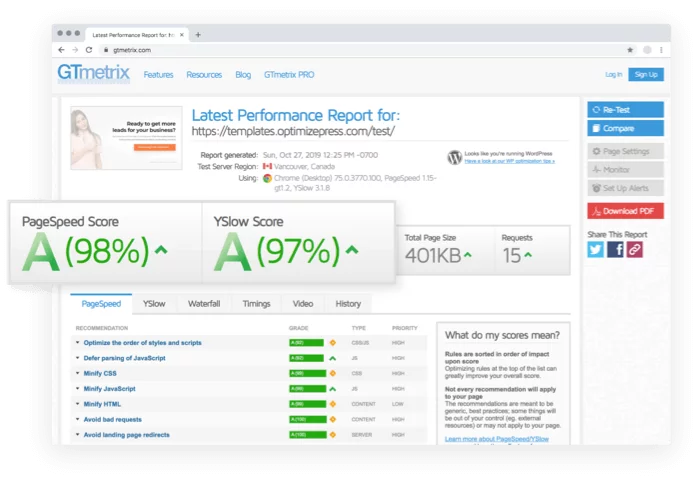Click the padlock site info icon
Viewport: 700px width, 482px height.
pos(106,50)
